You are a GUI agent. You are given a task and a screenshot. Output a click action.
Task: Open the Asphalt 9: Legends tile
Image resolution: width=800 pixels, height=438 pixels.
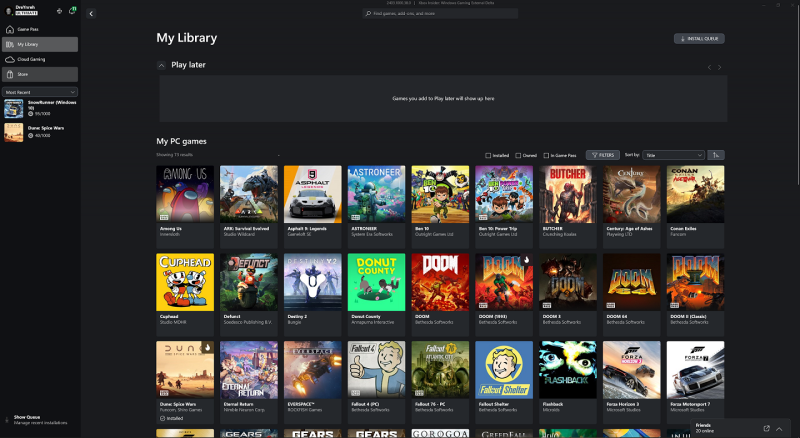(x=313, y=207)
